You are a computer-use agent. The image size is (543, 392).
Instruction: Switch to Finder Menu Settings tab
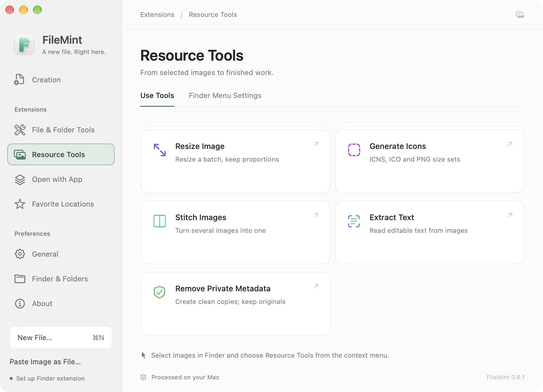click(x=225, y=96)
